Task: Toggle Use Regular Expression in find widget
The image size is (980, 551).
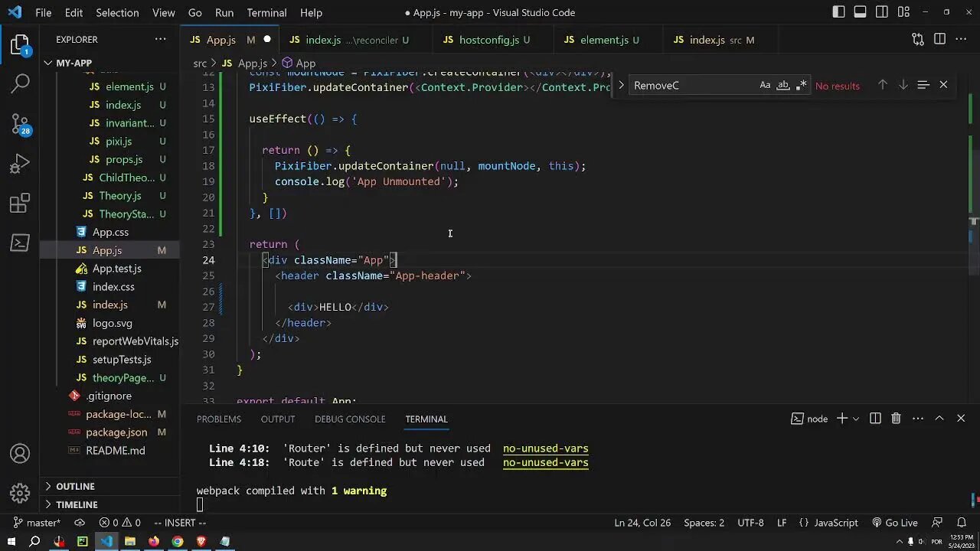Action: (801, 85)
